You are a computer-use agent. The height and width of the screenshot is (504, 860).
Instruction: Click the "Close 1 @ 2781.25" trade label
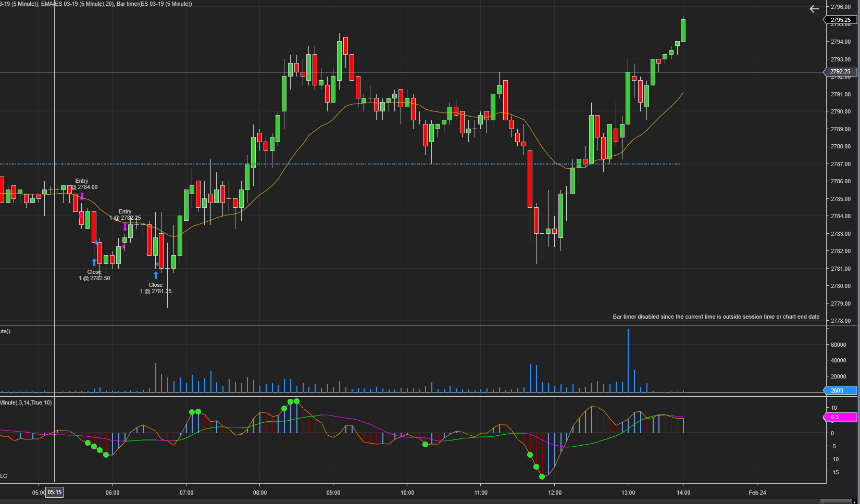click(156, 288)
